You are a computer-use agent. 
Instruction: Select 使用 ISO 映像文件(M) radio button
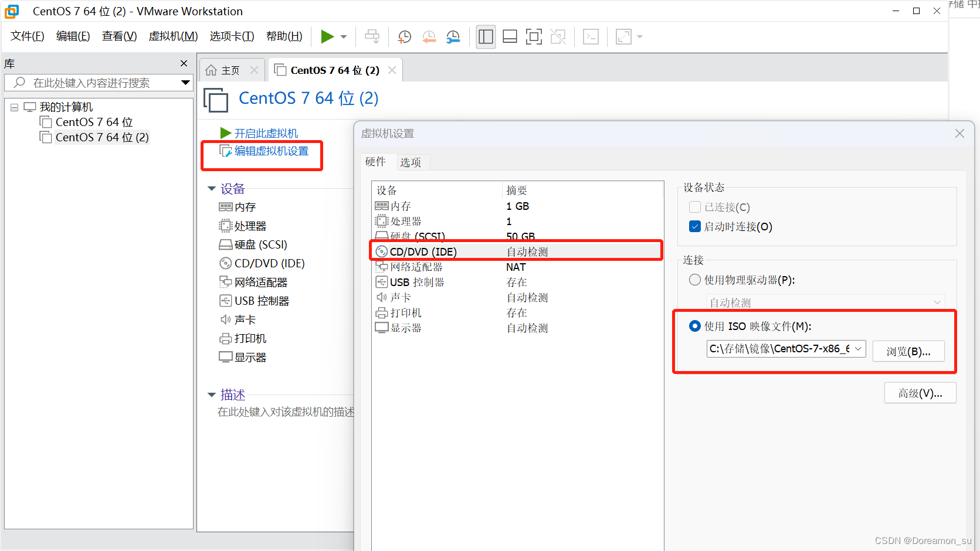[x=695, y=326]
